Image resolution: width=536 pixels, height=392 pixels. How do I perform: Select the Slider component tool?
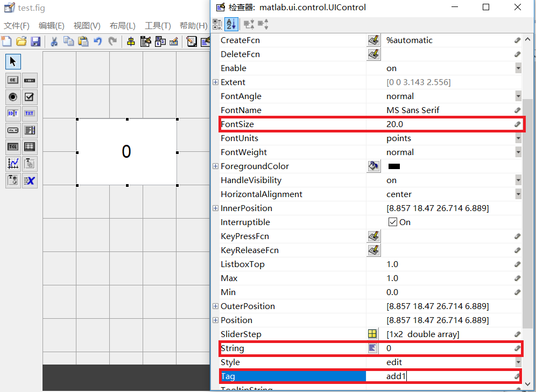[30, 80]
